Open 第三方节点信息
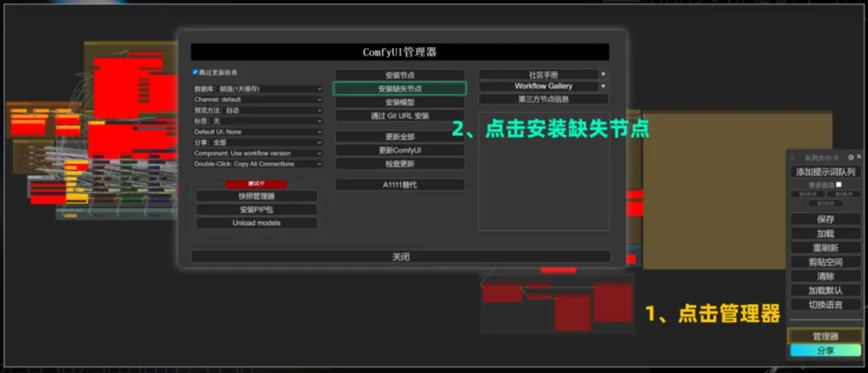The image size is (868, 373). tap(544, 99)
